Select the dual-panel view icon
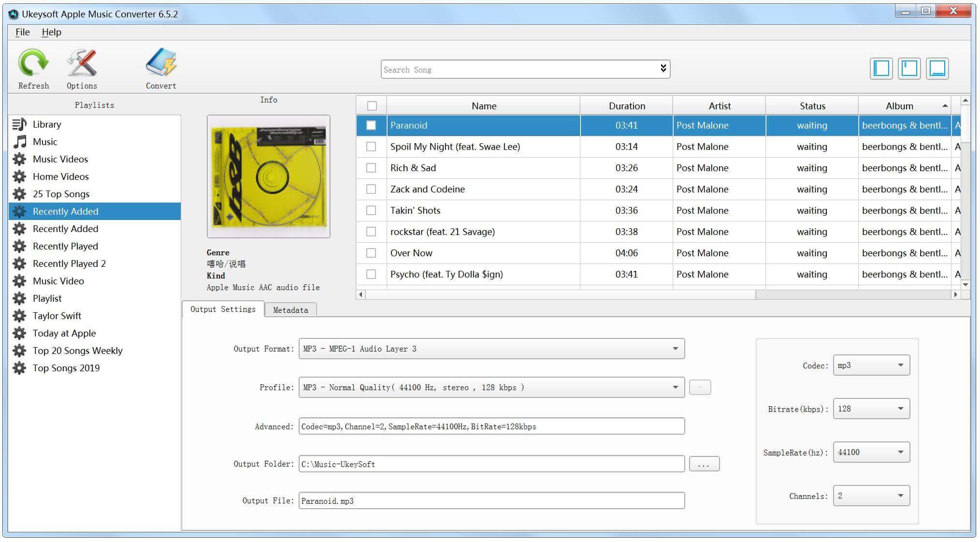The width and height of the screenshot is (980, 542). point(909,68)
